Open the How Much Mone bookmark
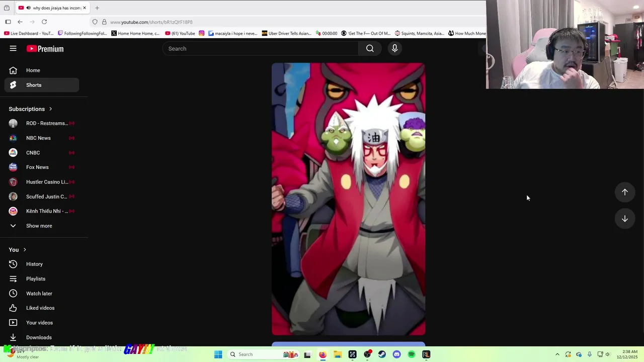This screenshot has width=644, height=362. 467,34
